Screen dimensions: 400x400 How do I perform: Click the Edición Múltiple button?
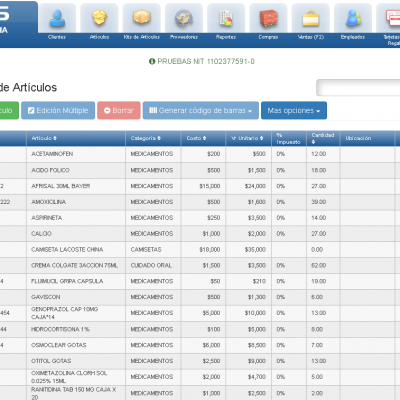[x=58, y=110]
